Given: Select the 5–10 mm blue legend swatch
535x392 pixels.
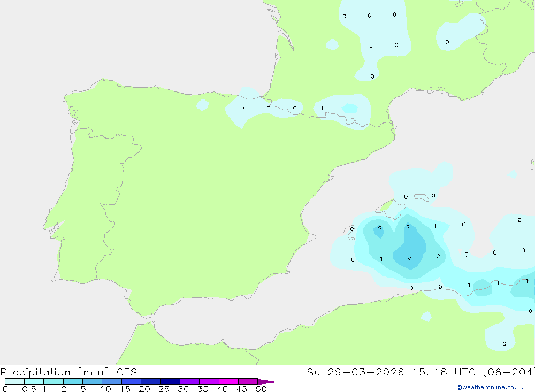Looking at the screenshot, I should [93, 381].
